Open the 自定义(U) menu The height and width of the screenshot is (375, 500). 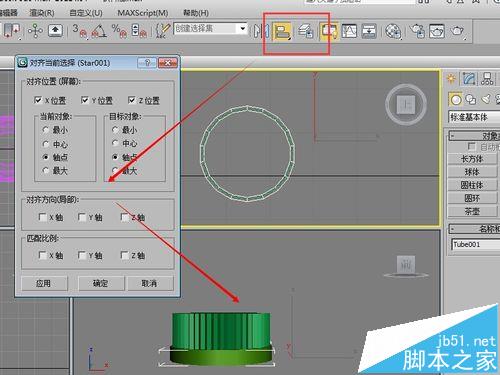(x=86, y=13)
